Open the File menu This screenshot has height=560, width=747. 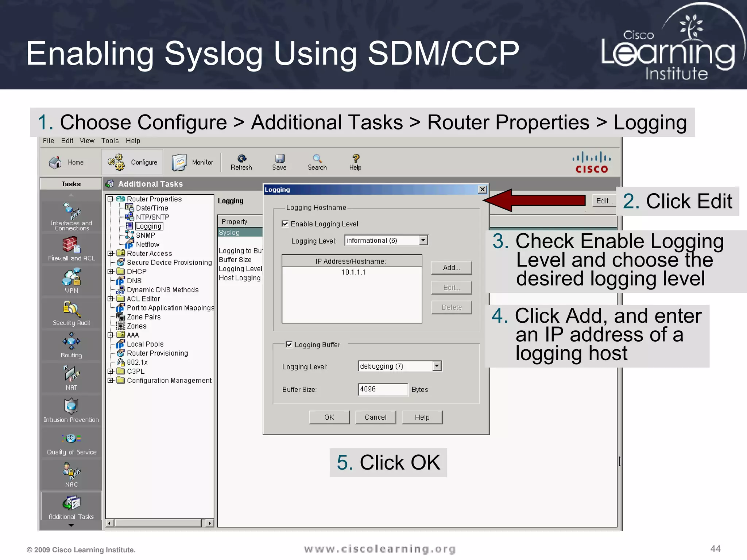(48, 141)
